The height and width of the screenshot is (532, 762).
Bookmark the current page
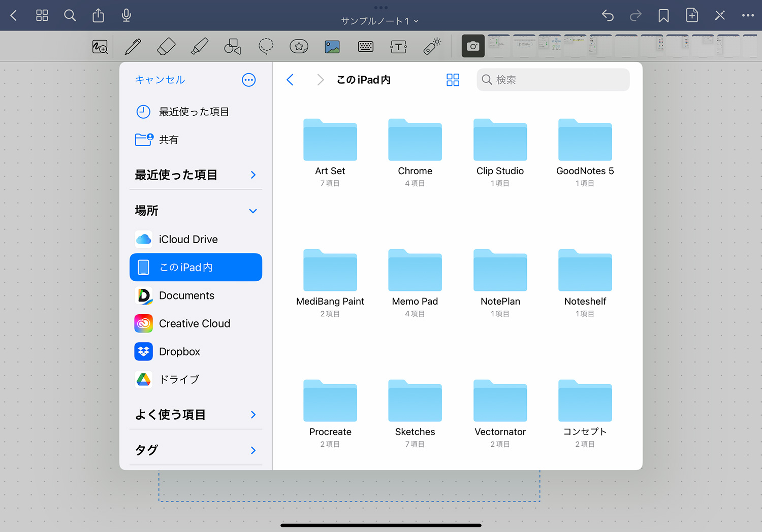pyautogui.click(x=663, y=15)
